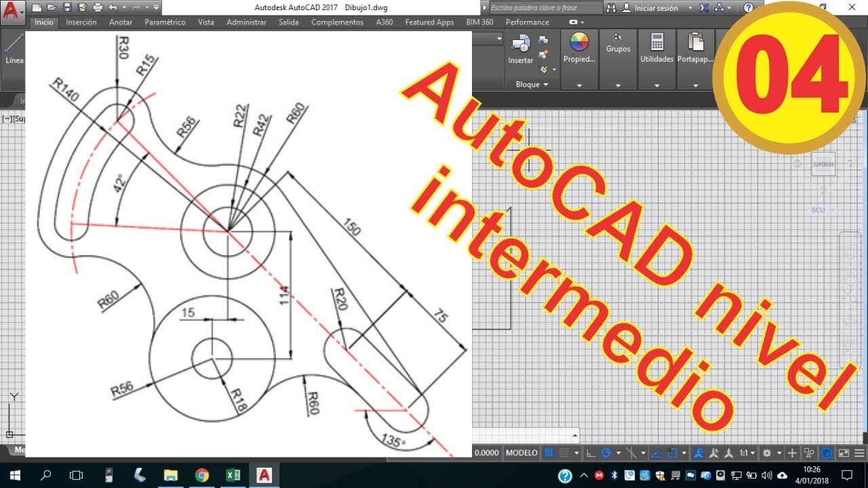Open status bar Customization menu icon
Screen dimensions: 868x488
click(x=859, y=453)
